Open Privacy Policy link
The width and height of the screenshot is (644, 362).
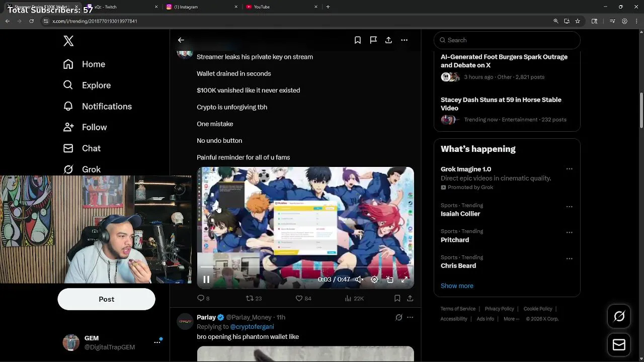coord(499,309)
